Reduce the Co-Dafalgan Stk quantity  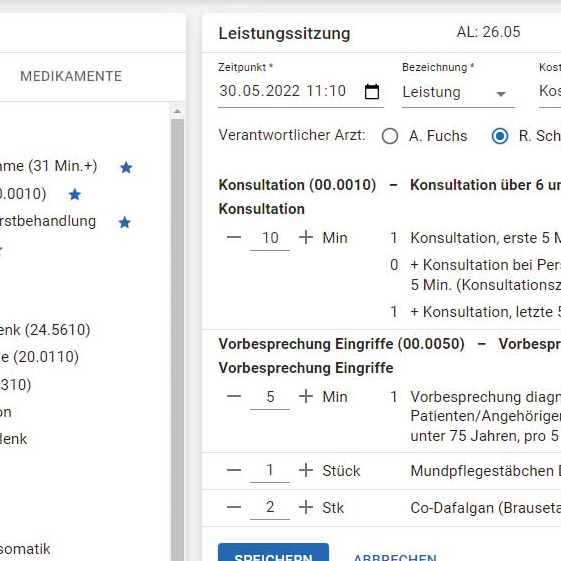234,507
